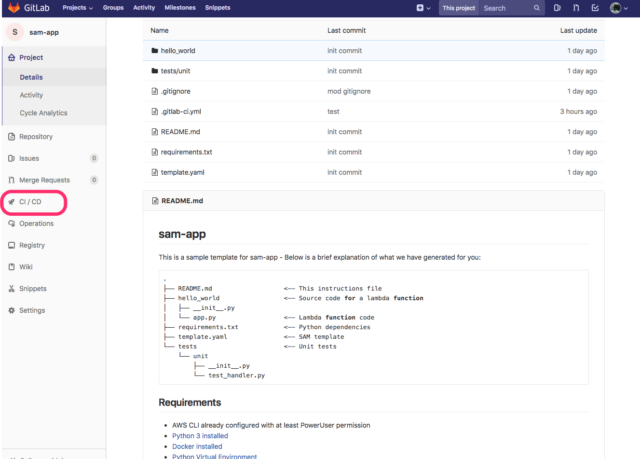This screenshot has height=459, width=640.
Task: Click the .gitlab-ci.yml file icon
Action: (x=155, y=111)
